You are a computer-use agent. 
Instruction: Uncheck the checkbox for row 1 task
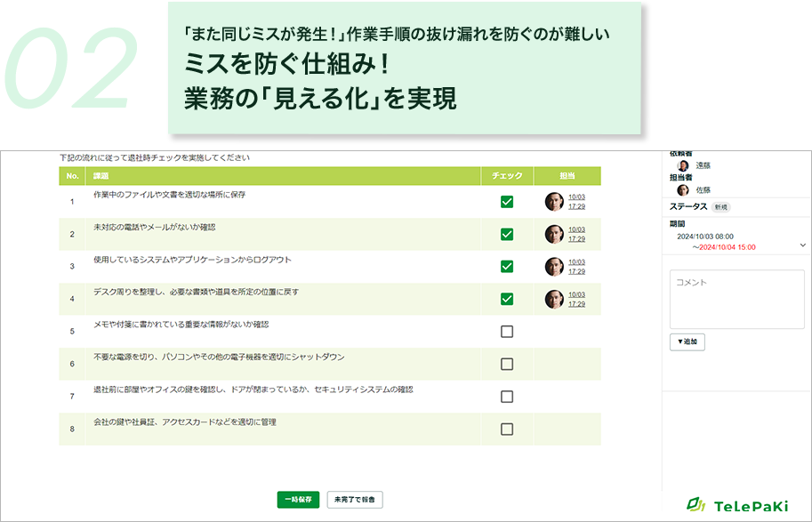tap(507, 201)
